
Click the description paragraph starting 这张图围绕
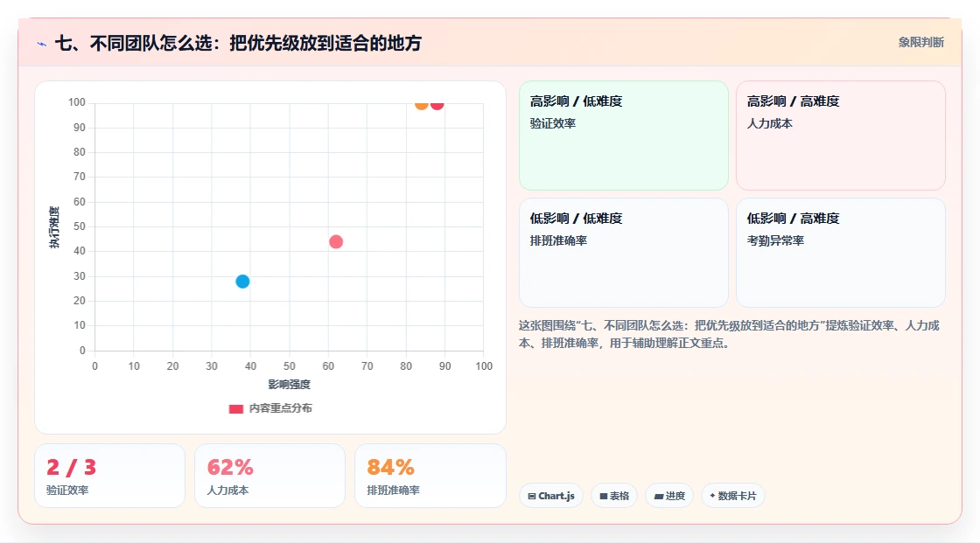pyautogui.click(x=730, y=334)
